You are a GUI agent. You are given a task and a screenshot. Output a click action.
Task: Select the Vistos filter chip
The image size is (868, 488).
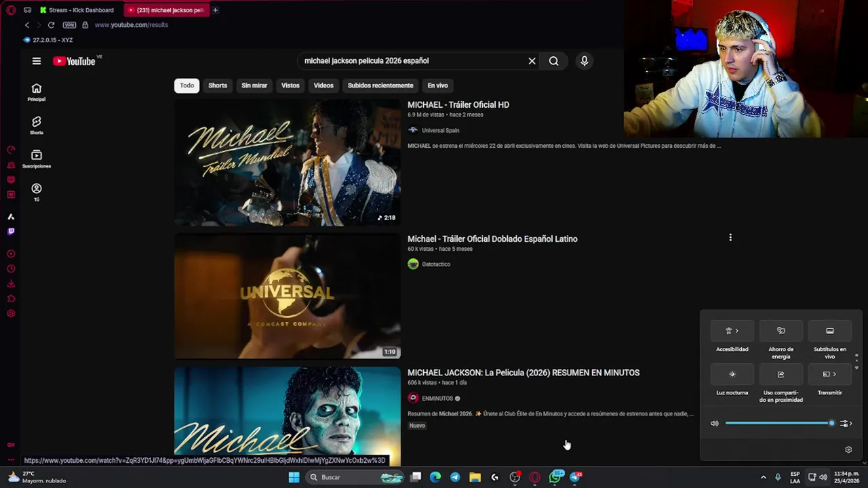(290, 85)
